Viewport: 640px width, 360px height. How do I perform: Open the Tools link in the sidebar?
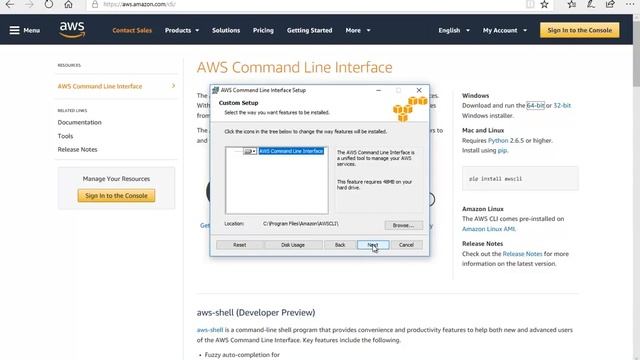pyautogui.click(x=65, y=136)
